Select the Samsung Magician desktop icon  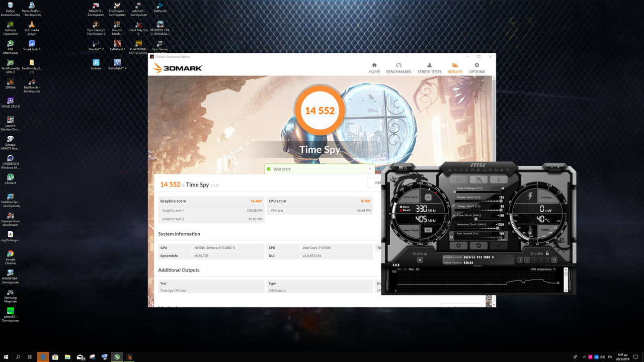pyautogui.click(x=10, y=296)
